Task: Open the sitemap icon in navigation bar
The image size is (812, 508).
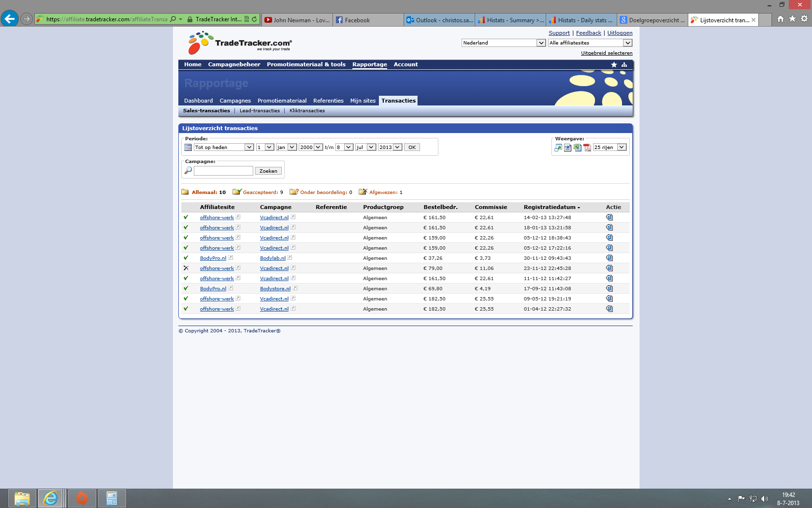Action: [624, 64]
